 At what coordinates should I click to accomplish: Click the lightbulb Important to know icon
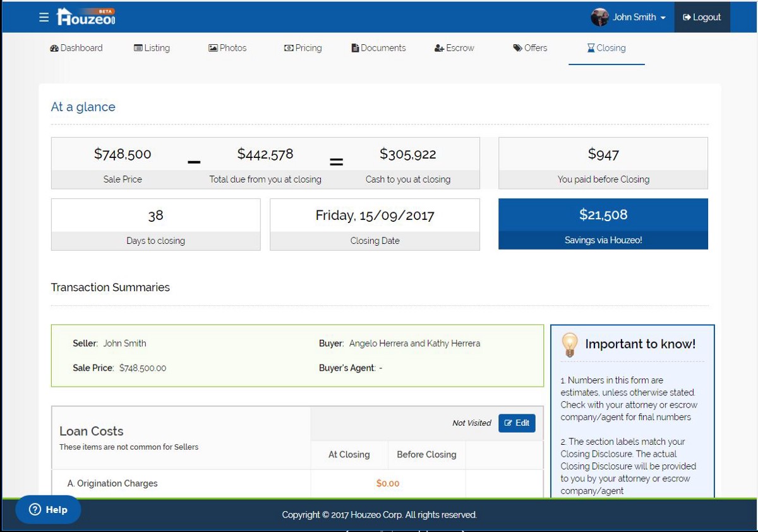(570, 344)
